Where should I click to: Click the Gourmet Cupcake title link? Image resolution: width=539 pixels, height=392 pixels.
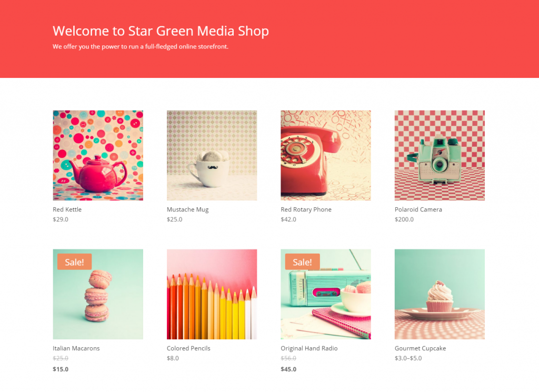(421, 348)
